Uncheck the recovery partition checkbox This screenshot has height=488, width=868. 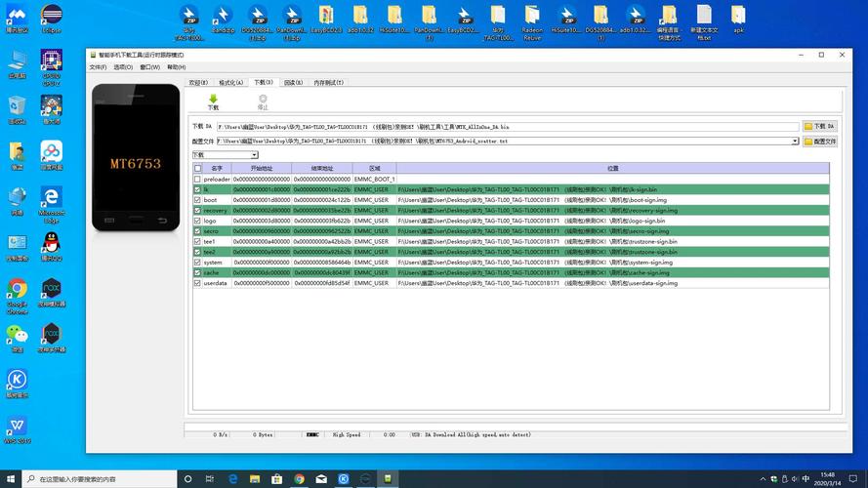(197, 210)
